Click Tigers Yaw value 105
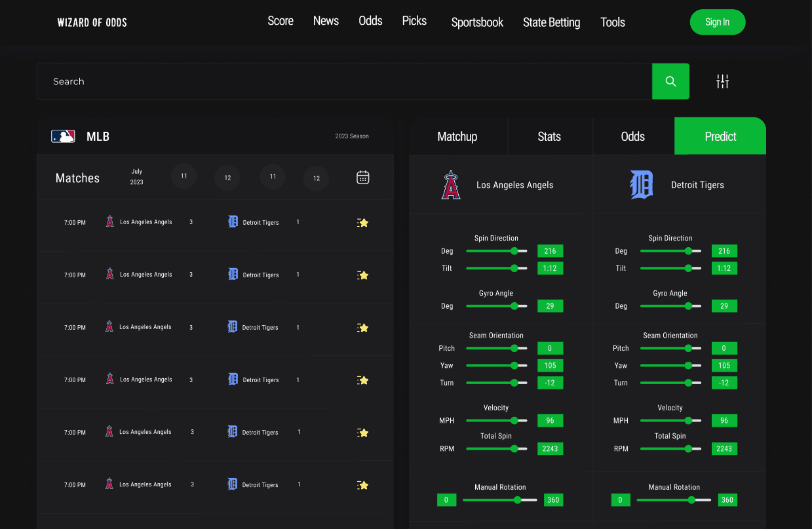Viewport: 812px width, 529px height. pos(724,366)
